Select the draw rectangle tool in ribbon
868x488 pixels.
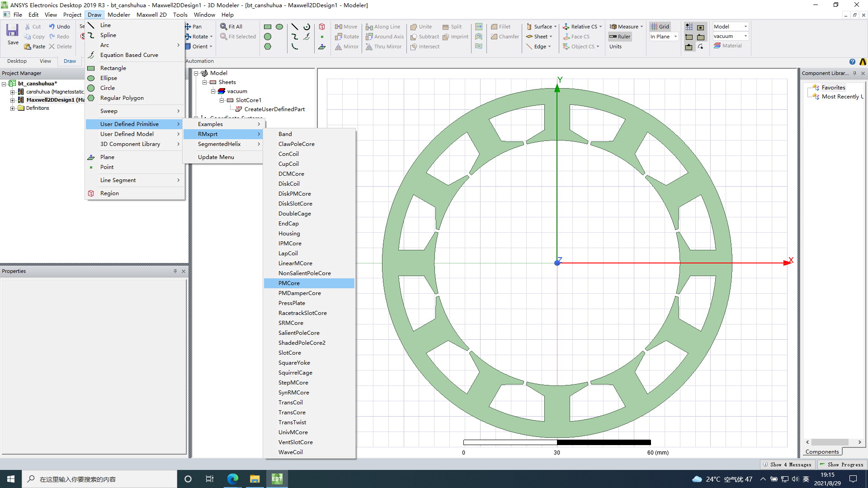[x=268, y=27]
